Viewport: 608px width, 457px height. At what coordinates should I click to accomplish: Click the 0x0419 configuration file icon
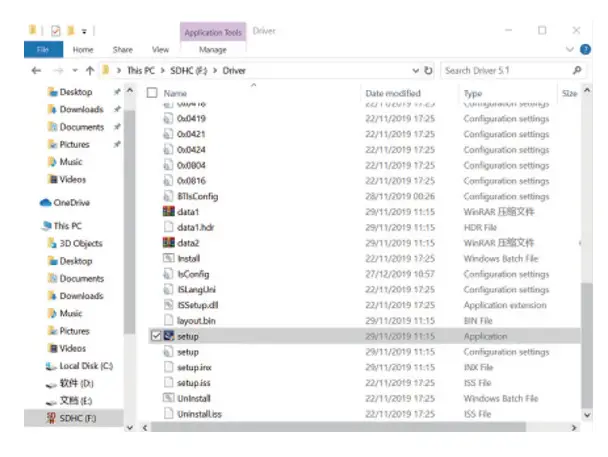pyautogui.click(x=168, y=118)
